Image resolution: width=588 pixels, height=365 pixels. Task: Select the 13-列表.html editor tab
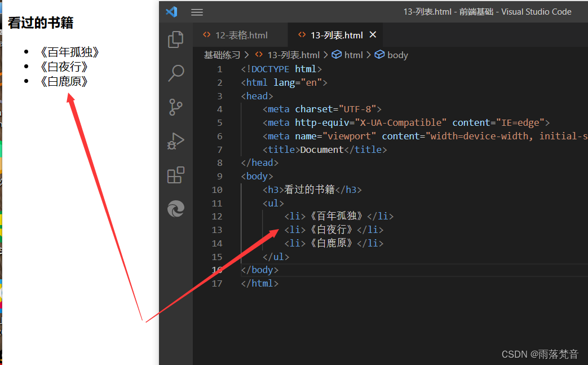(337, 36)
